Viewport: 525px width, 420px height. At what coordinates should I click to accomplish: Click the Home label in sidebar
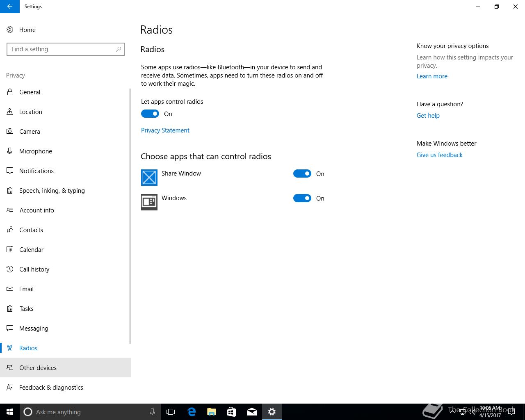pyautogui.click(x=27, y=30)
